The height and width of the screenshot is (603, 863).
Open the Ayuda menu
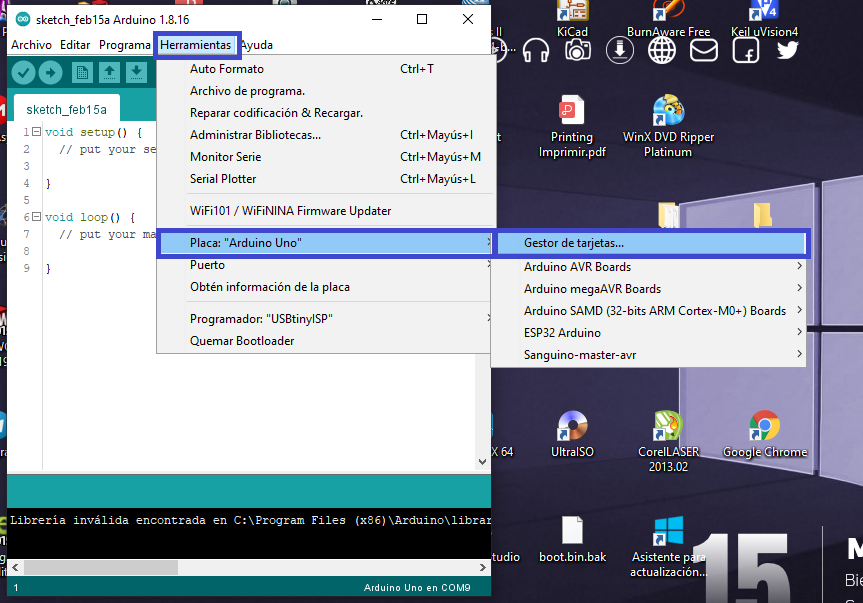pos(257,45)
